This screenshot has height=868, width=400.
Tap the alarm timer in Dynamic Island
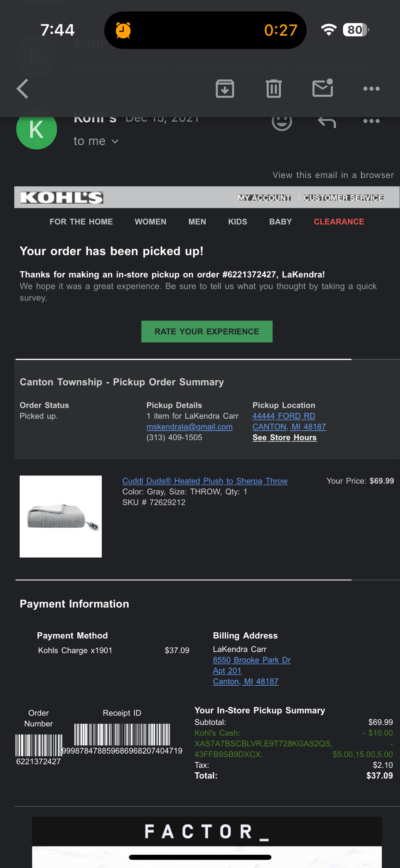click(x=205, y=30)
